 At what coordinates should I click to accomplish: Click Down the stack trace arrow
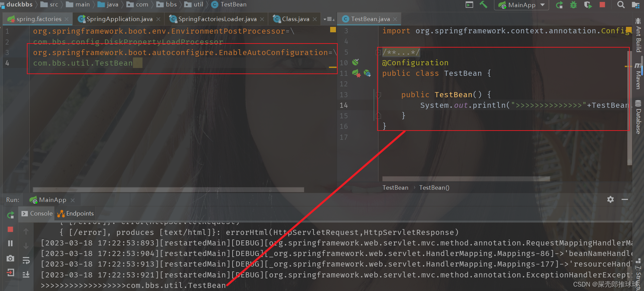(x=26, y=245)
